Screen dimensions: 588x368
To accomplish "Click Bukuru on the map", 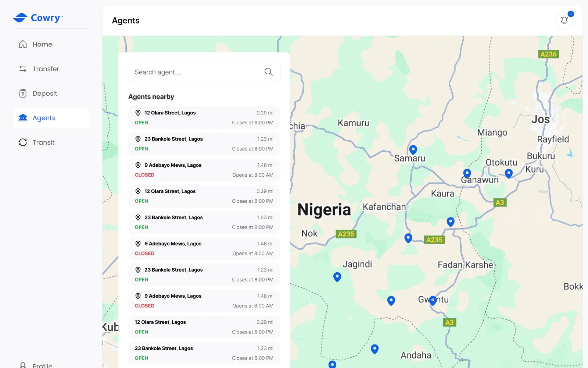I will [x=541, y=156].
